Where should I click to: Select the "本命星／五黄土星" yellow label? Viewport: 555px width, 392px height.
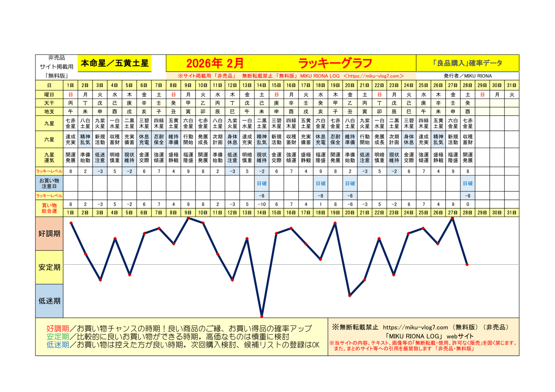[x=114, y=63]
